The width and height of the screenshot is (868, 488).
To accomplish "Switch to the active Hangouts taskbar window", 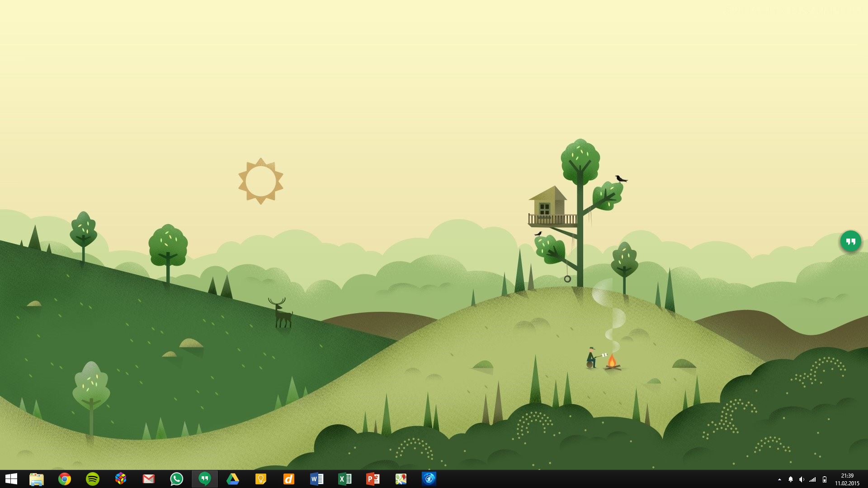I will [205, 479].
